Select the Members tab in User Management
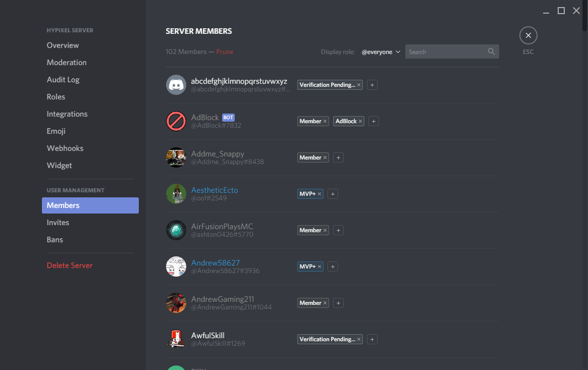588x370 pixels. (x=90, y=205)
